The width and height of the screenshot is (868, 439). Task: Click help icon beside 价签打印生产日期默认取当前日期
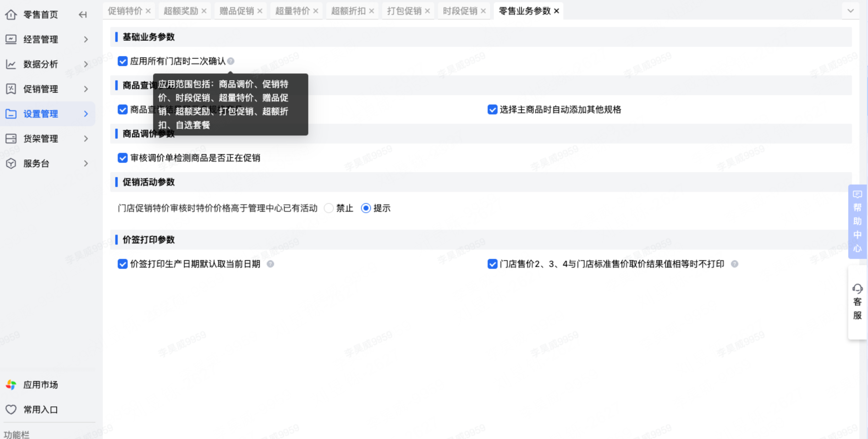(x=270, y=264)
